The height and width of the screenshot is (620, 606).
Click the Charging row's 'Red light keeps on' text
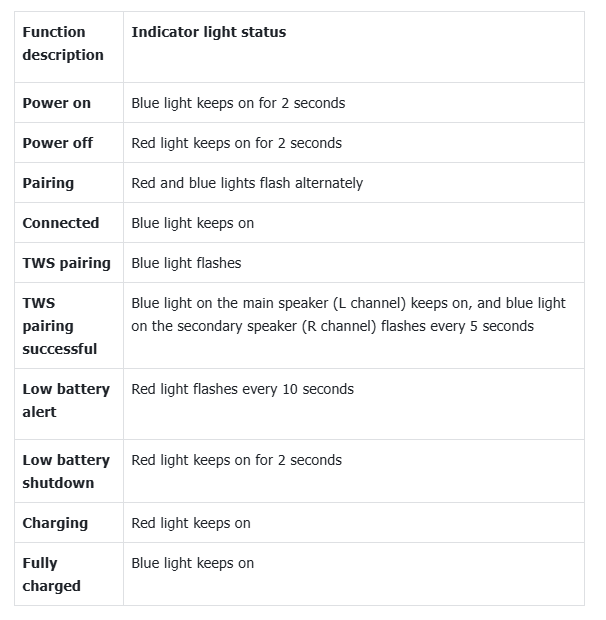191,523
